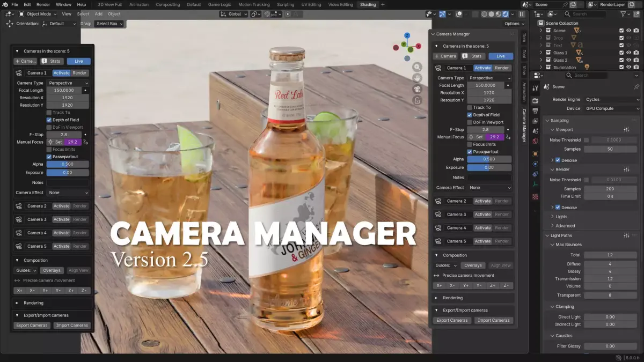Click Export Cameras button in sidebar panel
This screenshot has width=644, height=362.
tap(452, 320)
